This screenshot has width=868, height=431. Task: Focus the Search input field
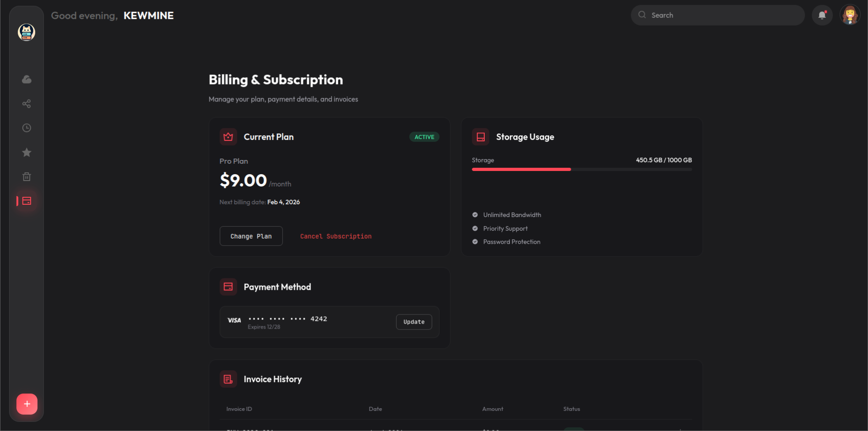point(718,15)
